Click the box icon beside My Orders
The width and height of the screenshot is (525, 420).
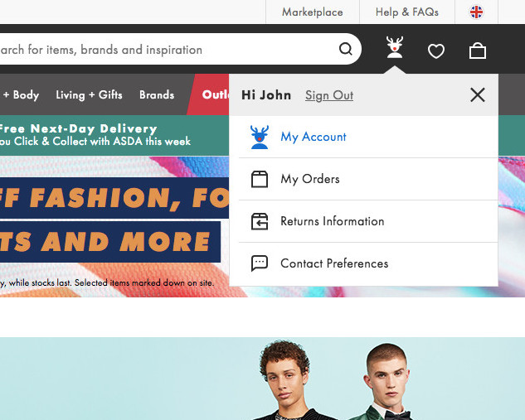tap(260, 179)
